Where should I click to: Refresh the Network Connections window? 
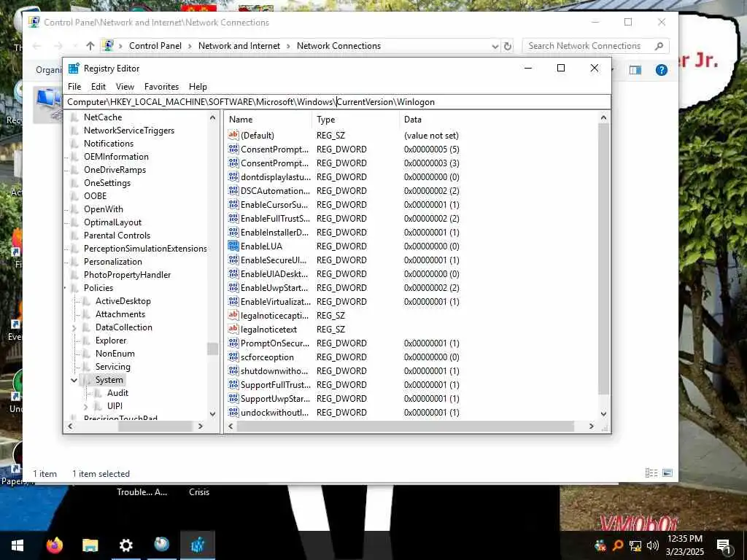pyautogui.click(x=508, y=46)
